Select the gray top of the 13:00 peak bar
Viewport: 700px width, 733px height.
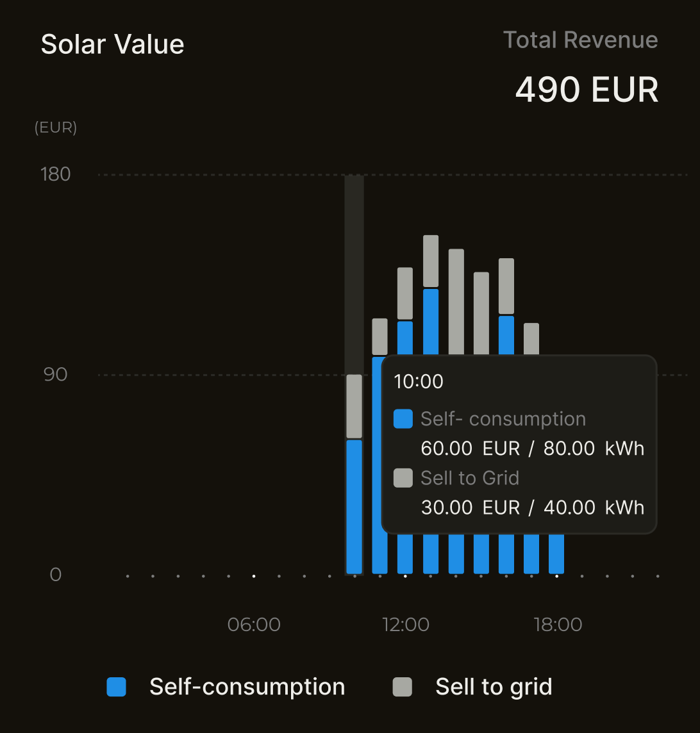point(431,261)
